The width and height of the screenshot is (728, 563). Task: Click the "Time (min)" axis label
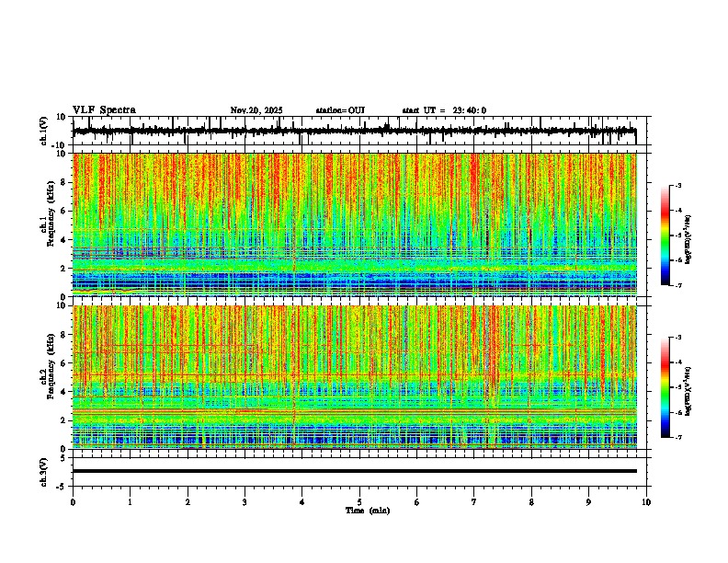368,511
